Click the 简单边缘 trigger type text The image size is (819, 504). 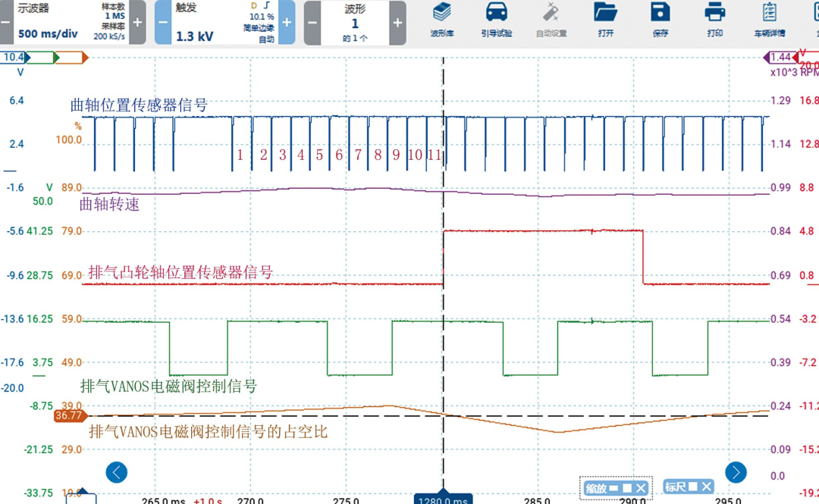259,28
